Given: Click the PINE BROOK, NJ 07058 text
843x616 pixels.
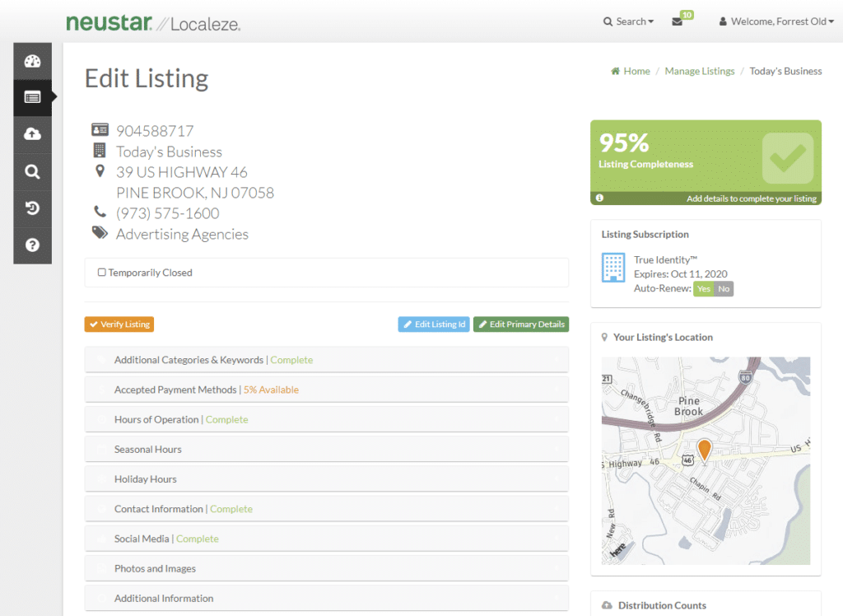Looking at the screenshot, I should (x=195, y=193).
